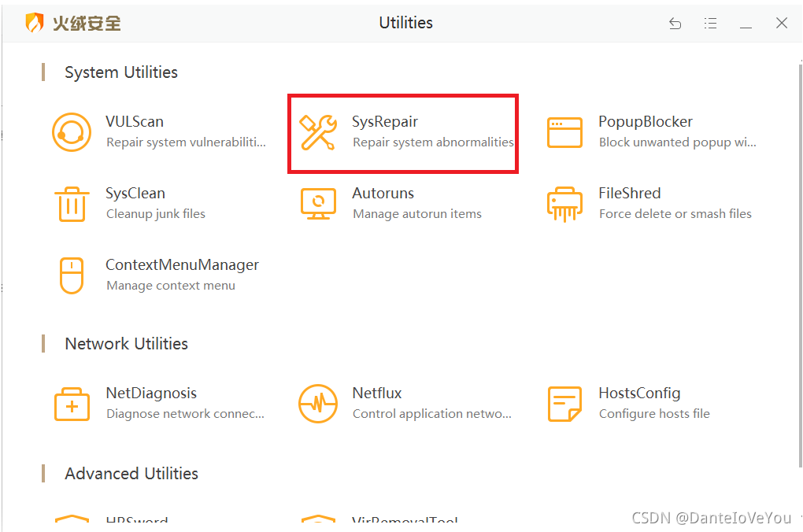The image size is (803, 532).
Task: Click the NetDiagnosis first-aid kit icon
Action: click(x=72, y=404)
